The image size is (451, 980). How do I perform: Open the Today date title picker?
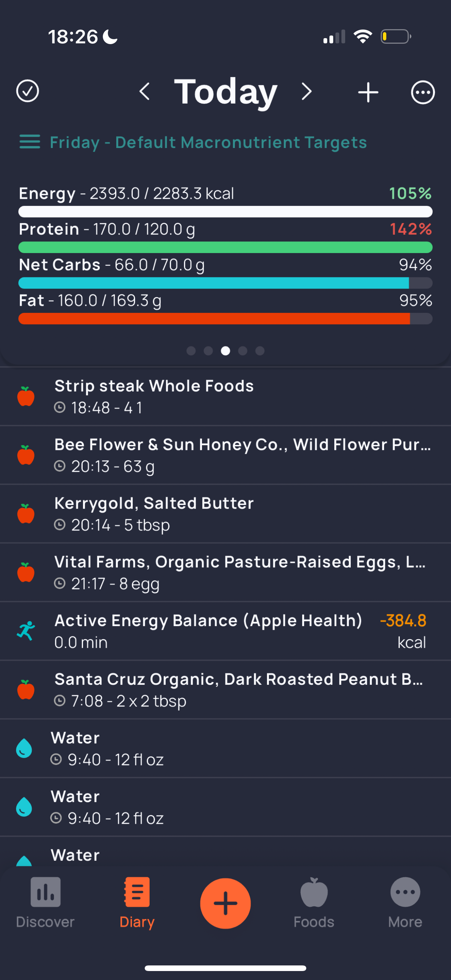[226, 92]
